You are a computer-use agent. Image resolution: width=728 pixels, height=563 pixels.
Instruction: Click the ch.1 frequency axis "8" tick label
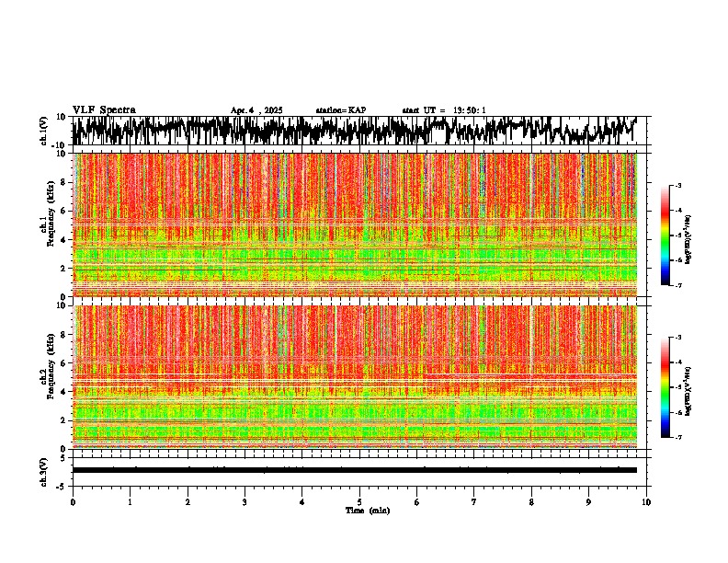[63, 182]
